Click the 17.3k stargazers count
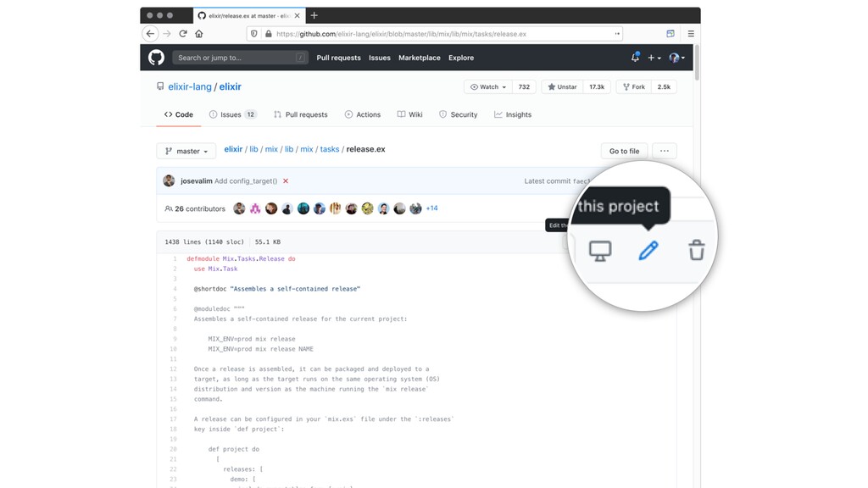Viewport: 868px width, 488px height. tap(597, 87)
